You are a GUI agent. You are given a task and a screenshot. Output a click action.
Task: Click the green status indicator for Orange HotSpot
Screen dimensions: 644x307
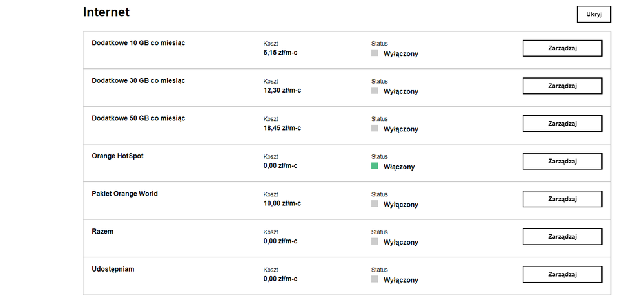[x=375, y=166]
